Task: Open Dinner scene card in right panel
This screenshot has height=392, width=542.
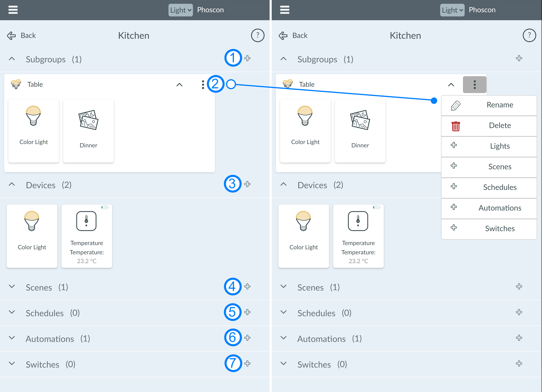Action: 360,131
